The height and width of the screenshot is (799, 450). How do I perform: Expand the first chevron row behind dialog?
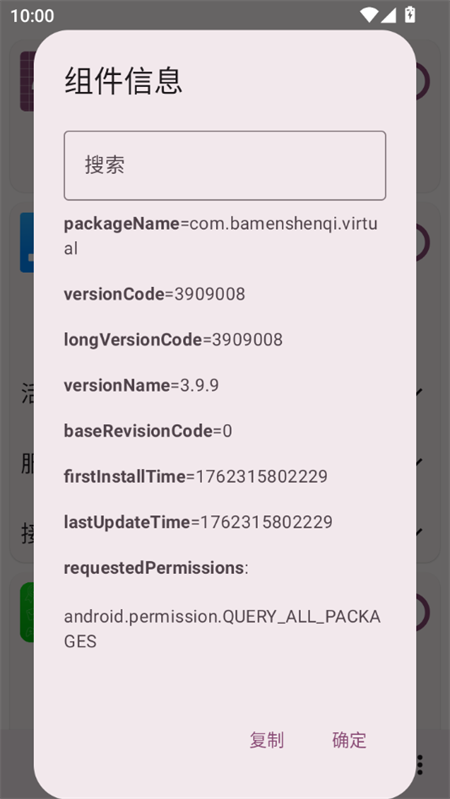pos(419,391)
